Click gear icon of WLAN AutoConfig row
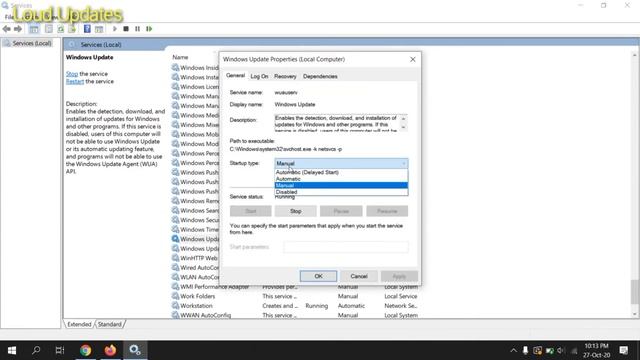Image resolution: width=640 pixels, height=360 pixels. tap(176, 277)
